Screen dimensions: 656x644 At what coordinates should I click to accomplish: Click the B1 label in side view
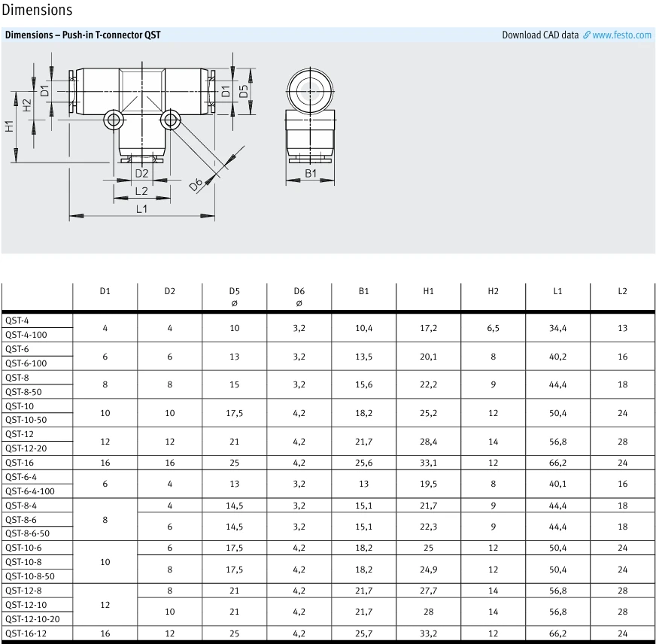coord(311,173)
